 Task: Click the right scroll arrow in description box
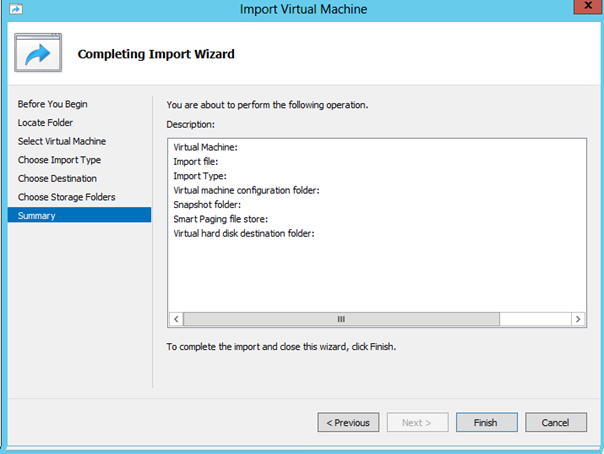click(x=578, y=319)
